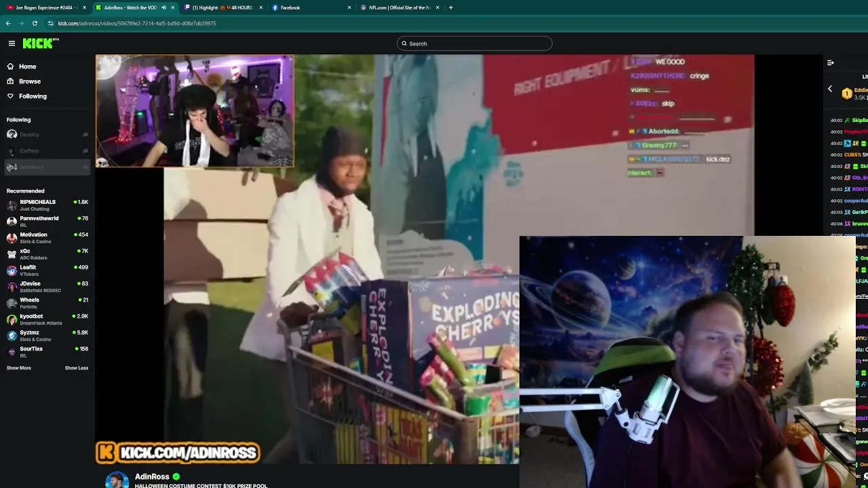The height and width of the screenshot is (488, 868).
Task: Expand recommended list with Show More
Action: (x=19, y=368)
